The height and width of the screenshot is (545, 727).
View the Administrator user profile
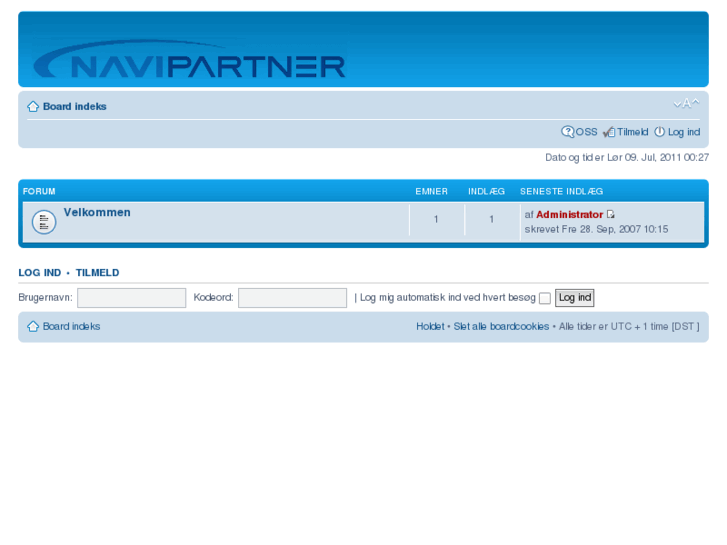tap(569, 215)
